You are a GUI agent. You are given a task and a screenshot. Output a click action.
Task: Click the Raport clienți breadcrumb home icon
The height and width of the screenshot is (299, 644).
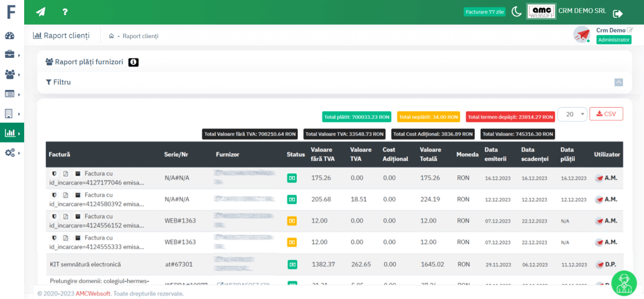[x=111, y=36]
